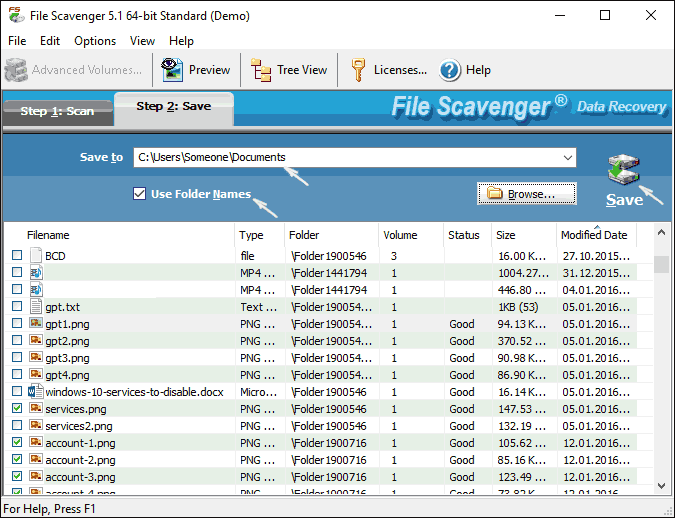Click the folder icon on Browse button
Viewport: 675px width, 518px height.
coord(495,193)
